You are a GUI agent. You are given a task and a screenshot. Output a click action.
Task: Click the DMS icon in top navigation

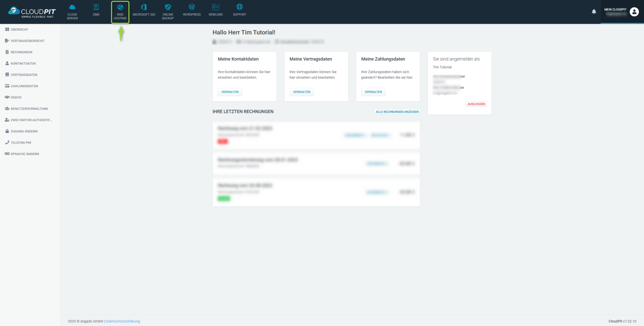(96, 8)
